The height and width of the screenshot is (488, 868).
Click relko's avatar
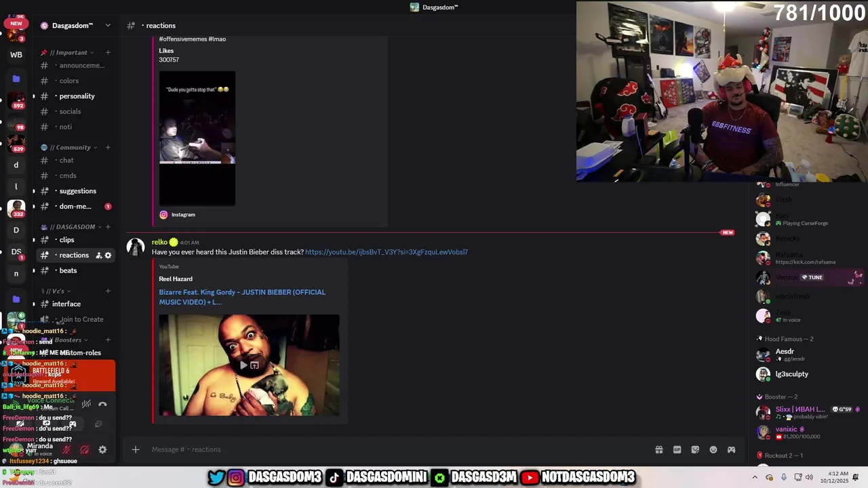click(136, 247)
